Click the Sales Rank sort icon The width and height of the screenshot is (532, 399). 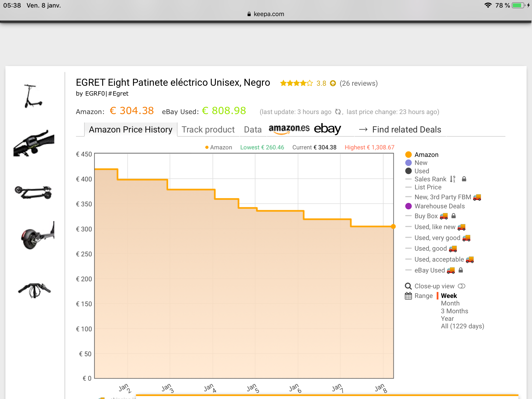click(x=453, y=179)
